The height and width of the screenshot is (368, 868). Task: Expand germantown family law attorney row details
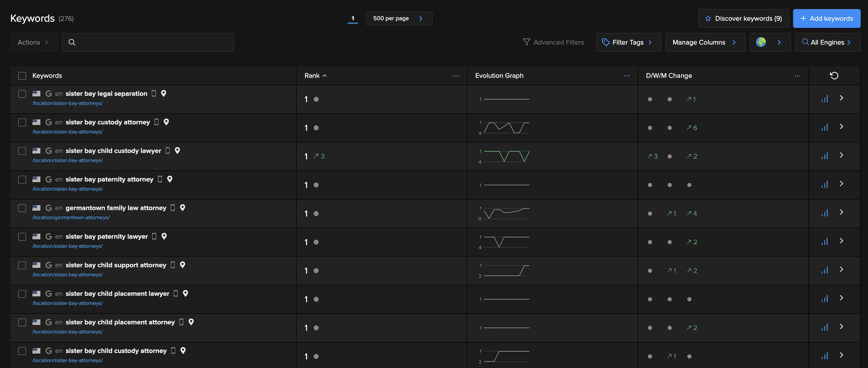point(842,212)
